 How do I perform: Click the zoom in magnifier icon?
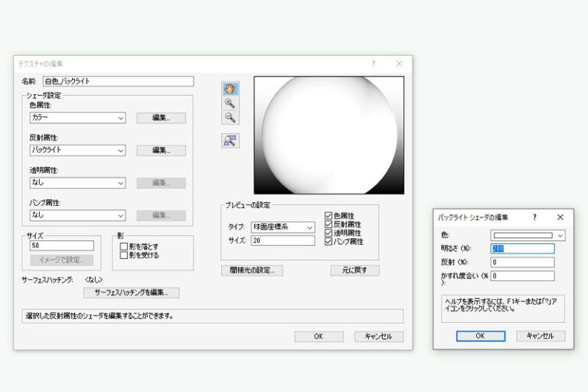230,103
